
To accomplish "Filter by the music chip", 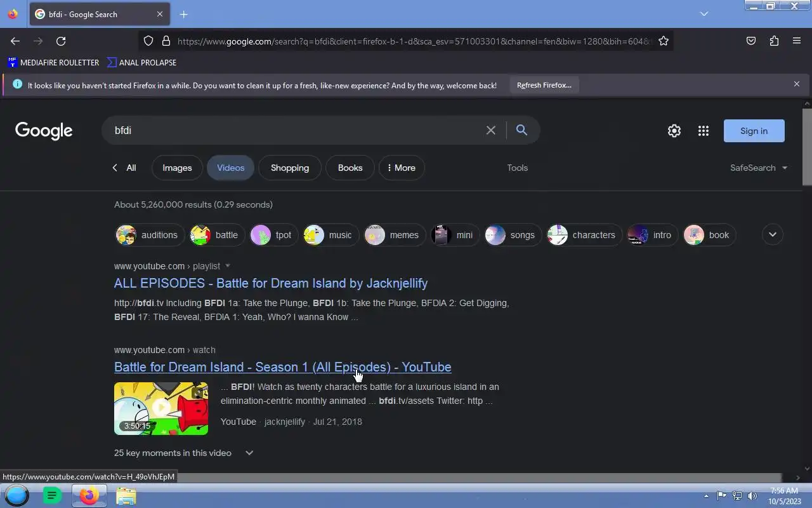I will coord(331,235).
